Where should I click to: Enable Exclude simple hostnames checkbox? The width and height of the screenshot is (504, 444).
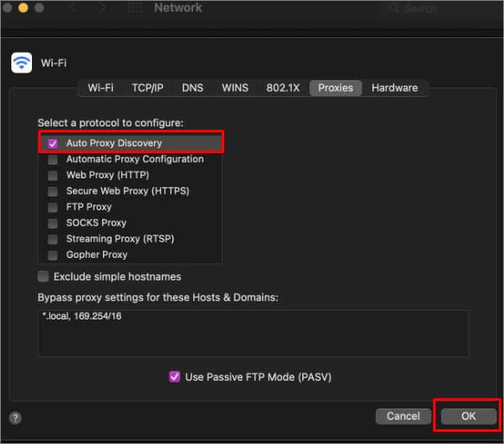pos(43,276)
